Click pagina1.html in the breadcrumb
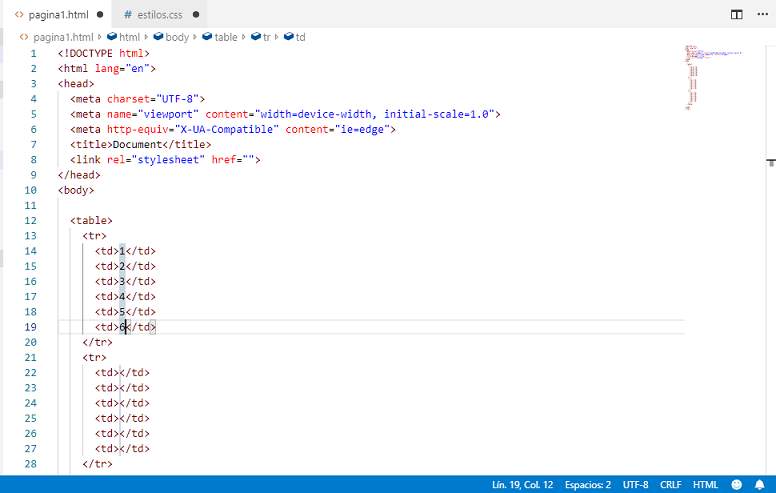The width and height of the screenshot is (776, 493). [63, 37]
